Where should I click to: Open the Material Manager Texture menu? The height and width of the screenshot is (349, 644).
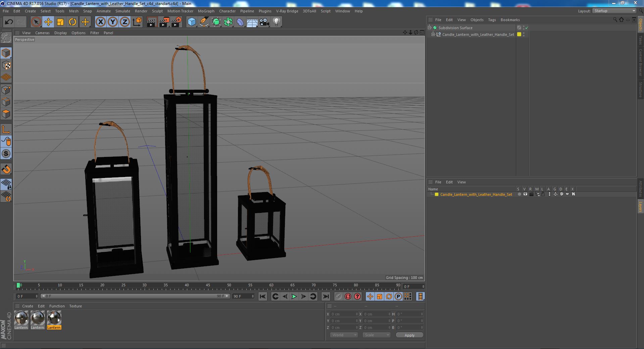point(76,306)
